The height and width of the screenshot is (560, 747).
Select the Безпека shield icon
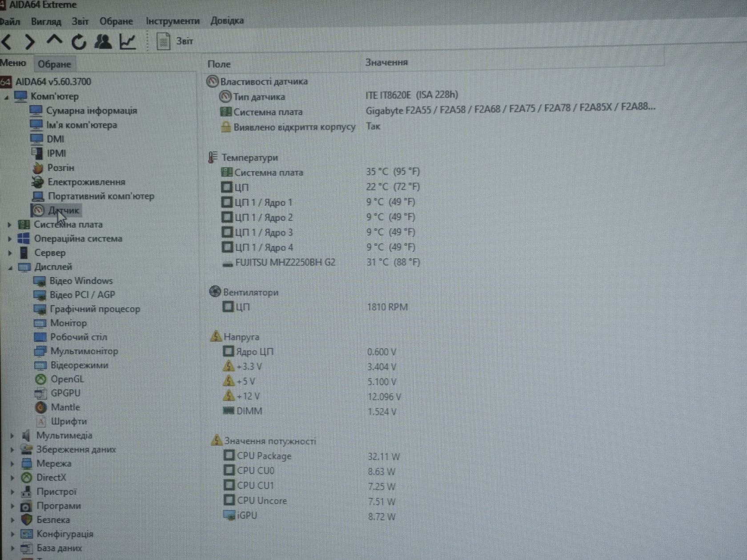pyautogui.click(x=27, y=520)
